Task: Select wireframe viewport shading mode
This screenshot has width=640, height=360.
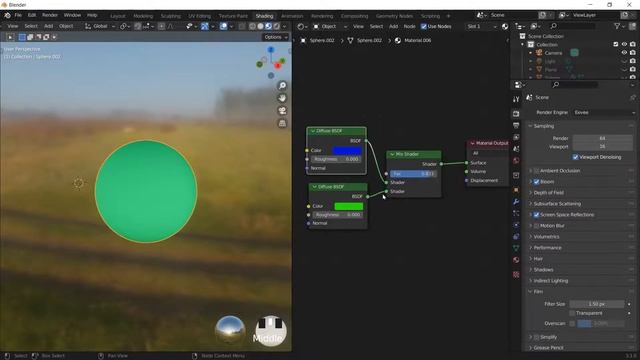Action: coord(252,26)
